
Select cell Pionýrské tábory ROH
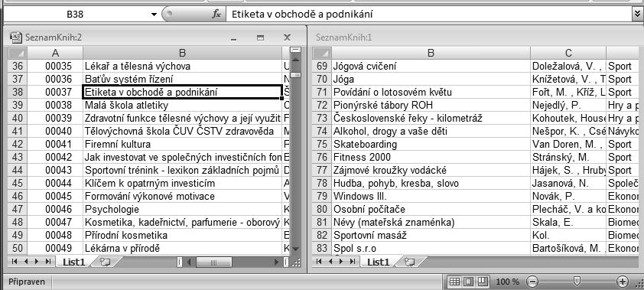[x=431, y=105]
